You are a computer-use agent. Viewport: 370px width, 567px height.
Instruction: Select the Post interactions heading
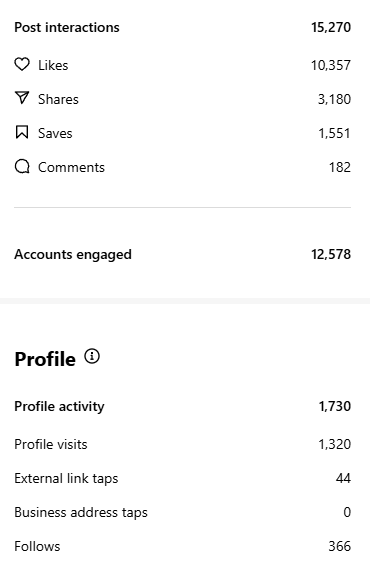pyautogui.click(x=67, y=27)
